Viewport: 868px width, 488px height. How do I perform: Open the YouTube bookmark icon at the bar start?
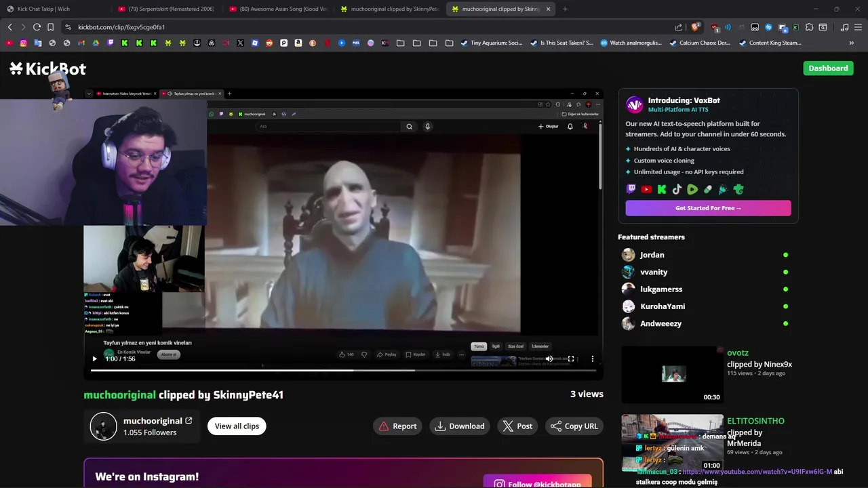tap(9, 43)
